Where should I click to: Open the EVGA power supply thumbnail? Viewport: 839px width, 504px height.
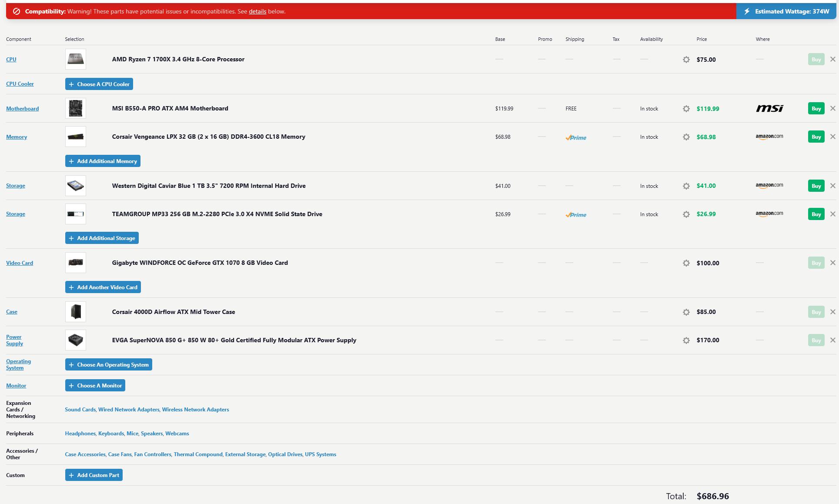tap(76, 340)
